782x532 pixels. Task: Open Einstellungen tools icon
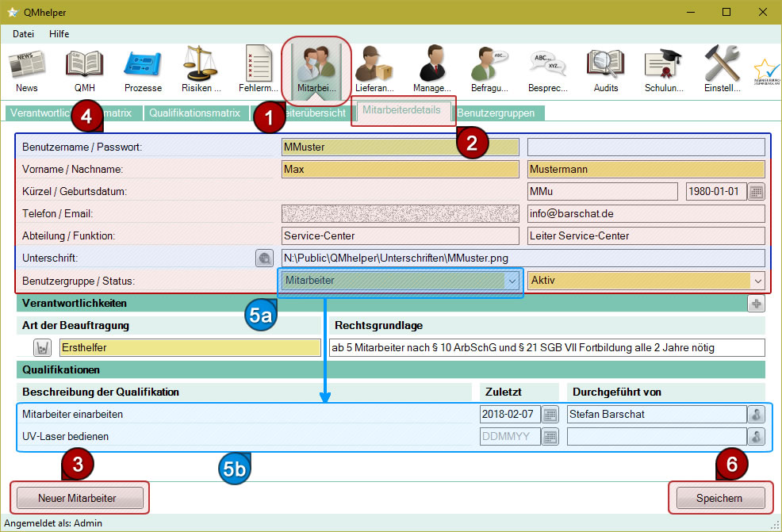tap(722, 70)
